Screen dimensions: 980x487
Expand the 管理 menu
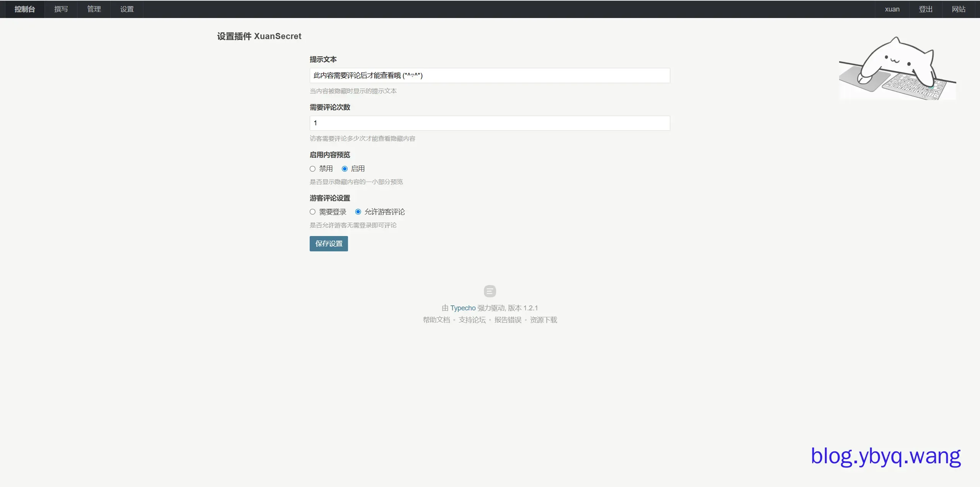(94, 9)
